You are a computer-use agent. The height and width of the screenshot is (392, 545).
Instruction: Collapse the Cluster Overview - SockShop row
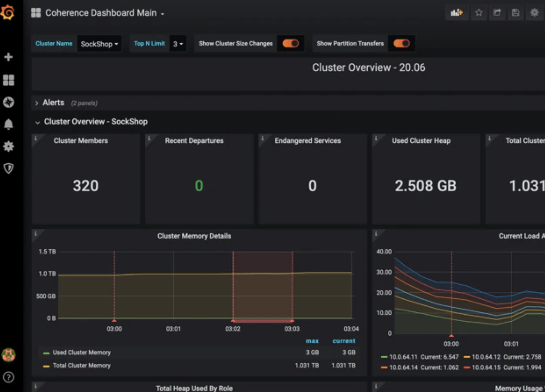pyautogui.click(x=96, y=122)
